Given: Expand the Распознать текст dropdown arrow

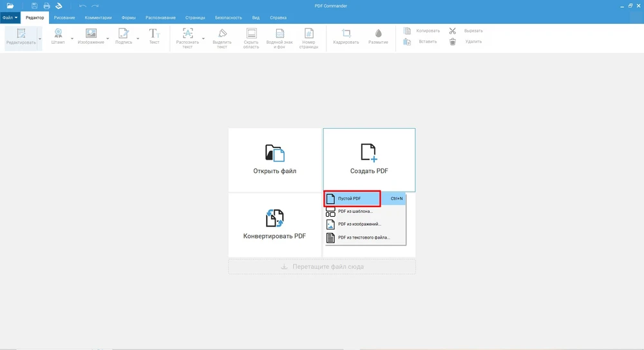Looking at the screenshot, I should [204, 39].
